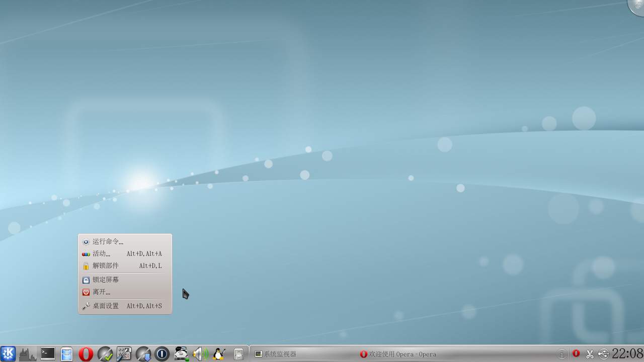The height and width of the screenshot is (362, 644).
Task: Click the speaker volume icon
Action: [x=200, y=354]
